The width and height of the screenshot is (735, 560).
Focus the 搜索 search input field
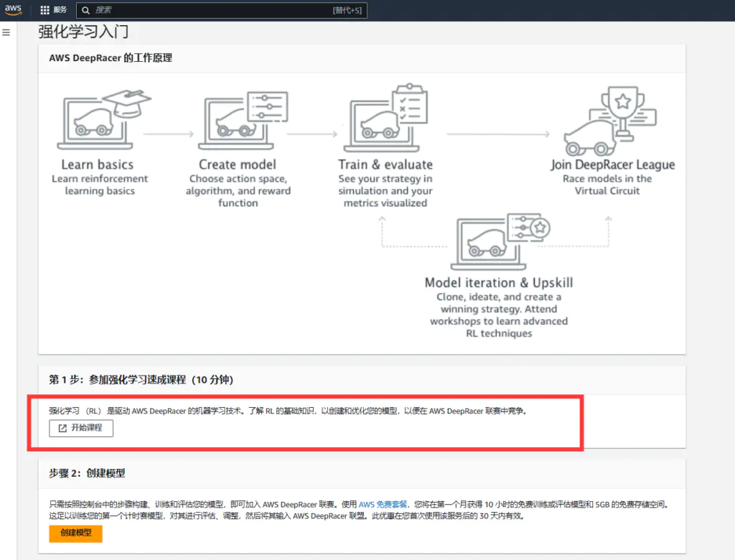[222, 10]
